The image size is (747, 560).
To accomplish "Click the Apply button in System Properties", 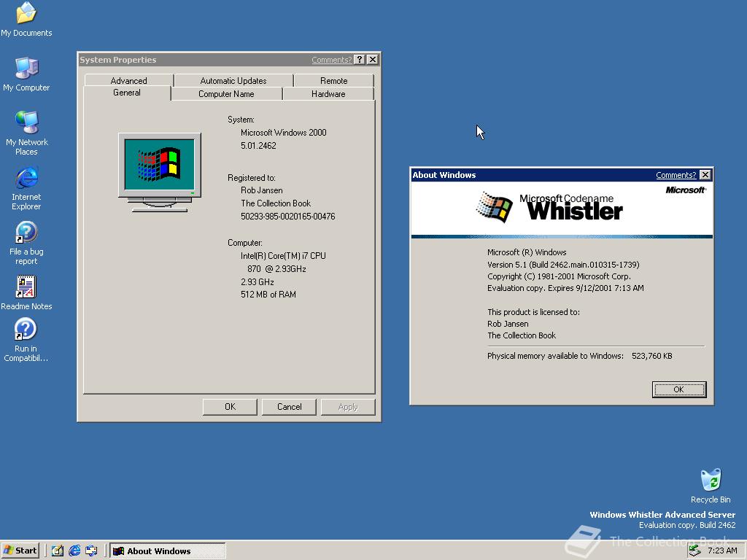I will (x=348, y=407).
